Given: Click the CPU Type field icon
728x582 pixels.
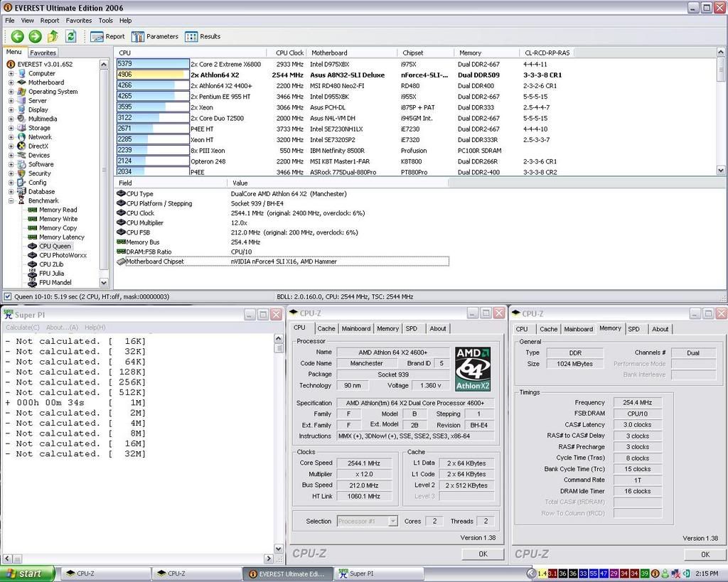Looking at the screenshot, I should [121, 193].
